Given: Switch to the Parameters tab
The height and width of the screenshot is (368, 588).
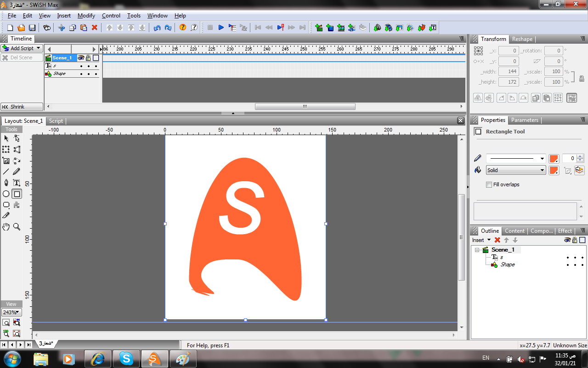Looking at the screenshot, I should pyautogui.click(x=525, y=120).
